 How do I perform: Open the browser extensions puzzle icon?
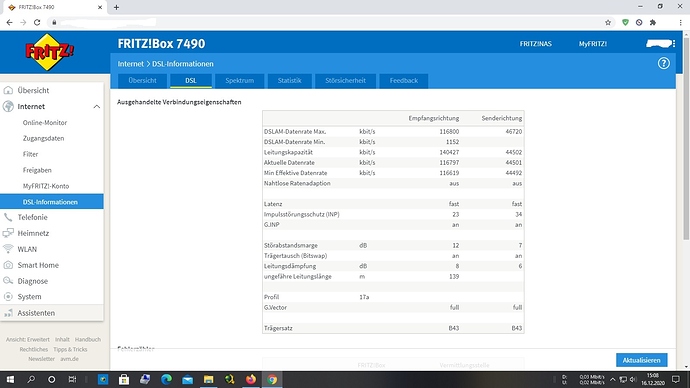[653, 22]
